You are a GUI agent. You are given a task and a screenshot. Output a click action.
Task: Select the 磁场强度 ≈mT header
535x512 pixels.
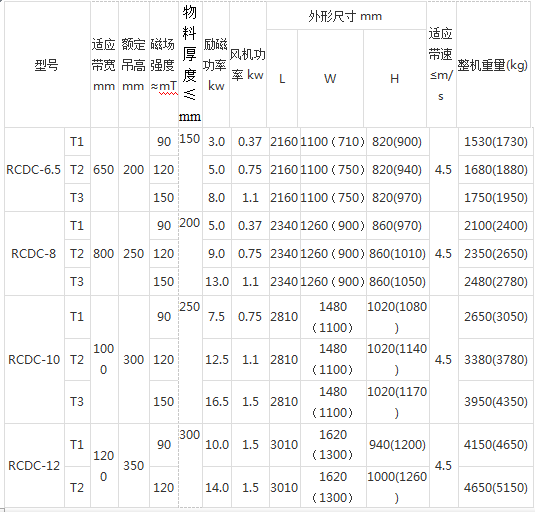[164, 64]
